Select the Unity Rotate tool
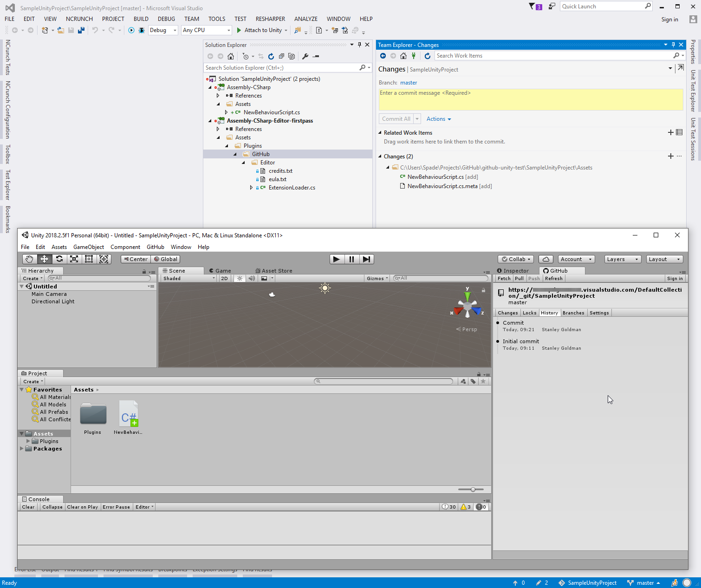This screenshot has width=701, height=588. [x=59, y=259]
